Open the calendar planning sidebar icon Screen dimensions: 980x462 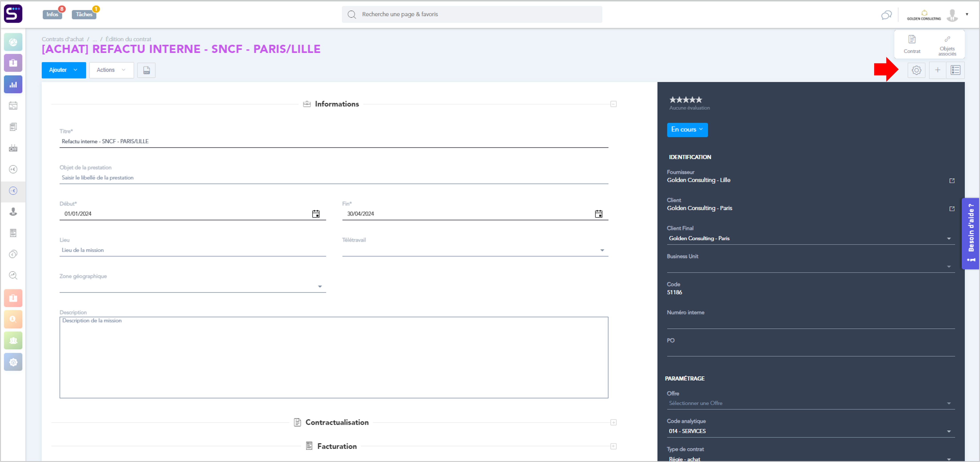point(13,106)
